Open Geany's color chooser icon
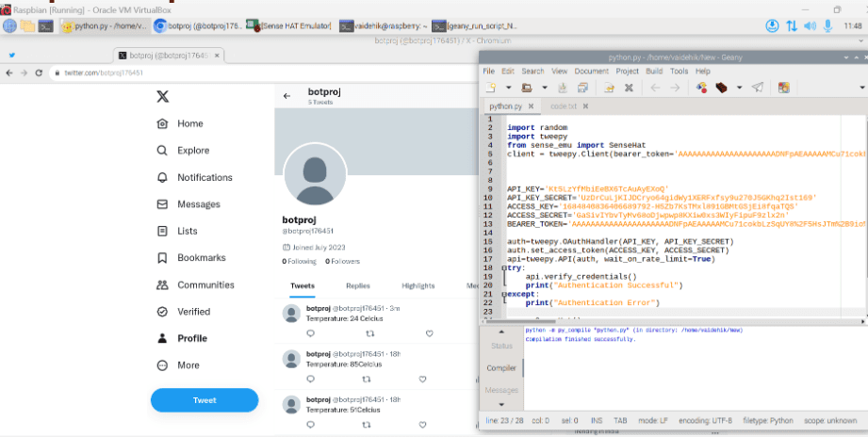This screenshot has width=868, height=437. point(783,88)
